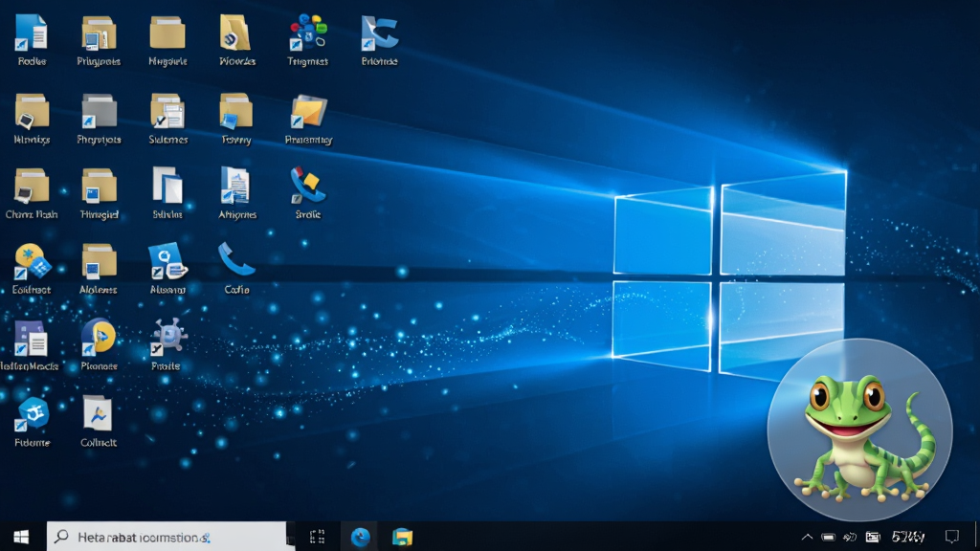Open File Explorer from the taskbar
The height and width of the screenshot is (551, 980).
point(403,537)
